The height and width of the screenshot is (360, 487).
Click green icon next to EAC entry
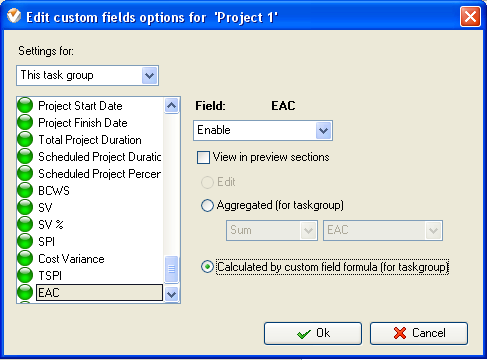25,292
